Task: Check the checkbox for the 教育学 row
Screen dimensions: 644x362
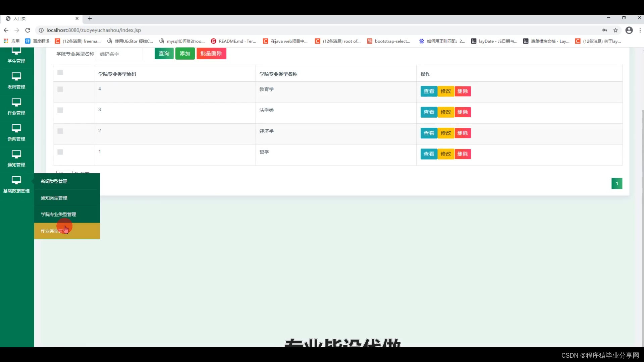Action: (60, 89)
